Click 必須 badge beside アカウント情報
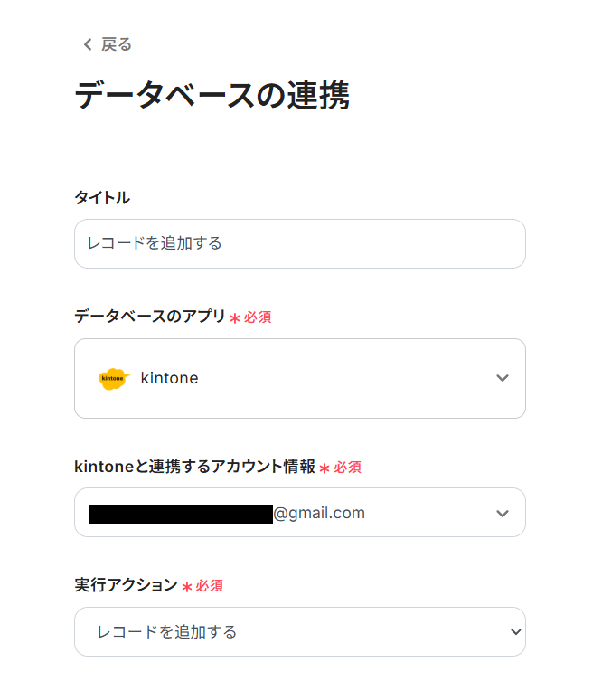The width and height of the screenshot is (602, 700). click(348, 468)
